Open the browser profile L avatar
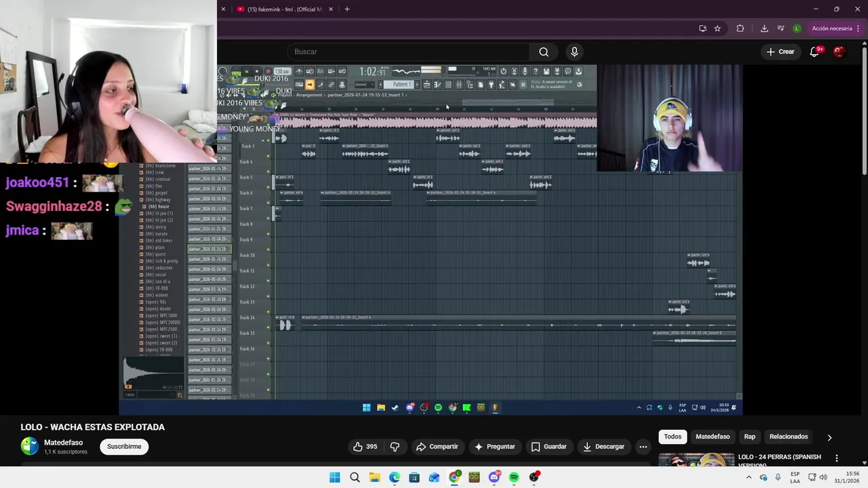This screenshot has height=488, width=868. click(x=797, y=28)
